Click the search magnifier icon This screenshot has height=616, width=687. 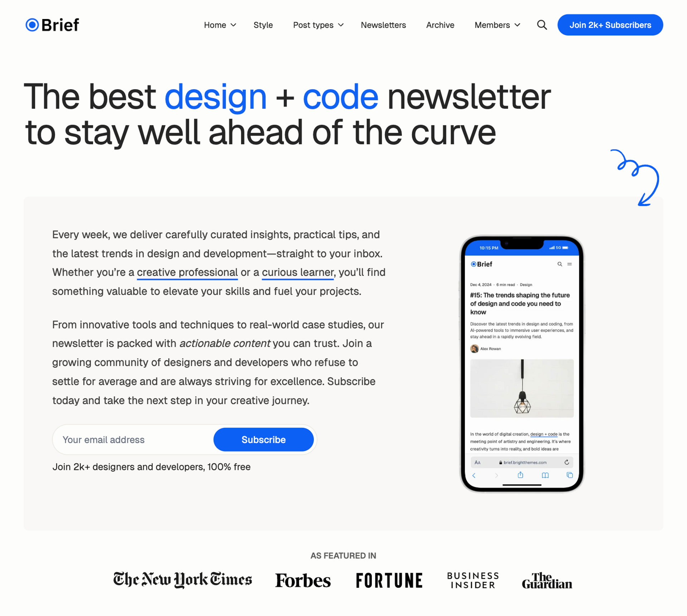tap(541, 24)
